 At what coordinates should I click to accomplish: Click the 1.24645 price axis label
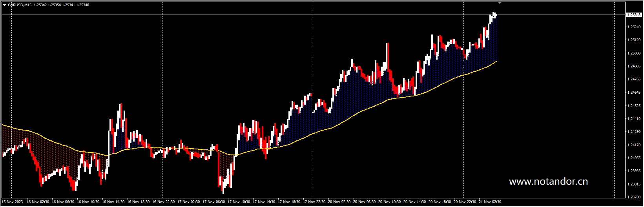(x=634, y=93)
